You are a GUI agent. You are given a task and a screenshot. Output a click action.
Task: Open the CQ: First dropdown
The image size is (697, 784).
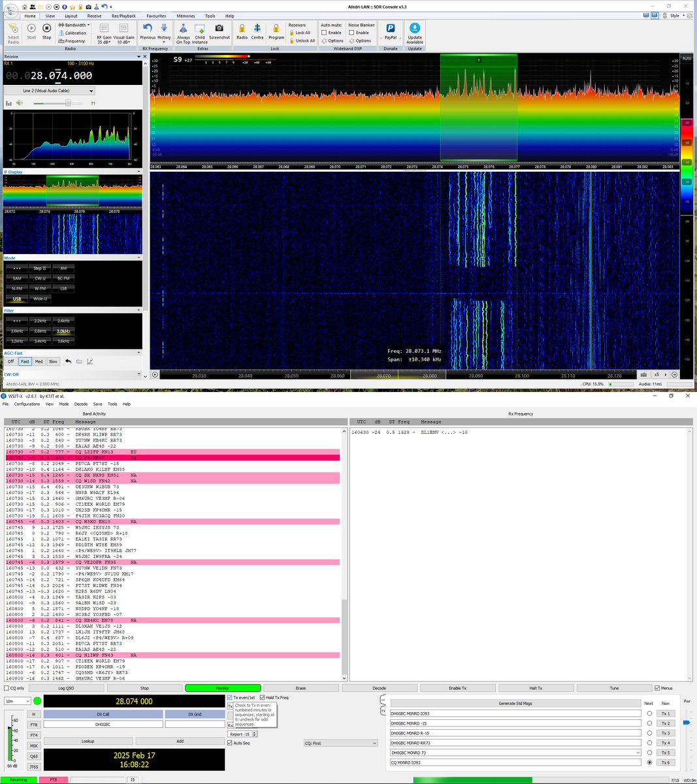[x=340, y=743]
